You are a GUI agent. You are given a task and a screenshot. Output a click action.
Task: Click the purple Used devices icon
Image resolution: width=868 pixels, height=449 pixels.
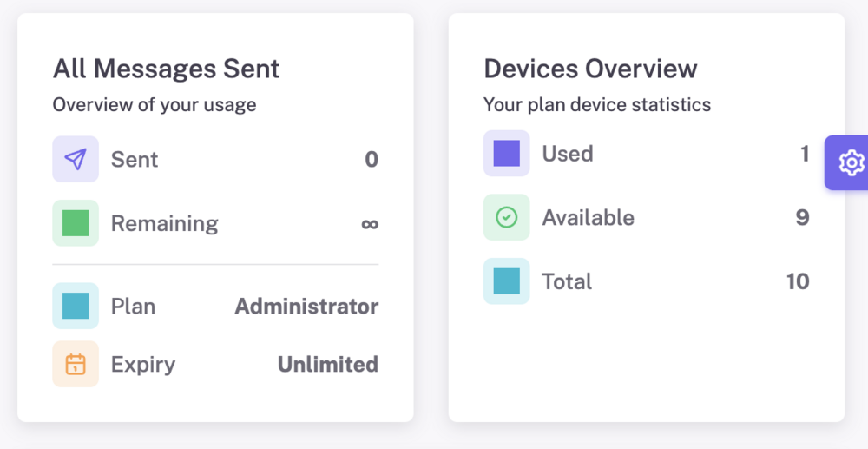(x=507, y=154)
